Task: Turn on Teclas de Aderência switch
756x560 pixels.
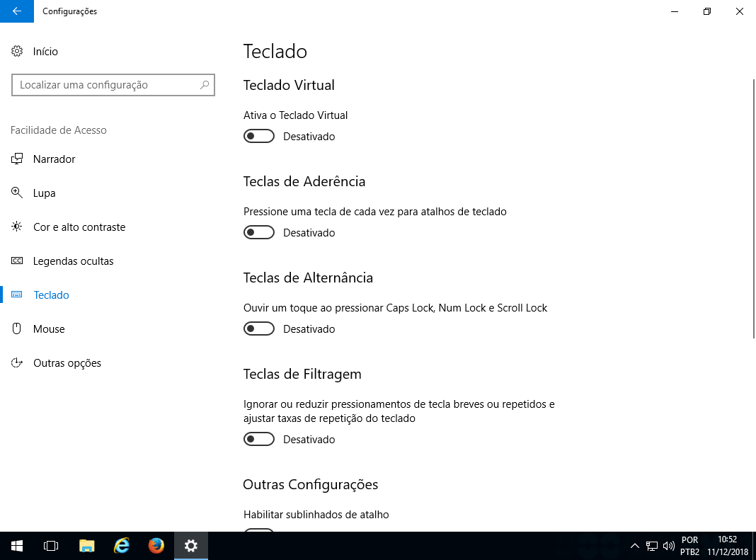Action: [x=259, y=233]
